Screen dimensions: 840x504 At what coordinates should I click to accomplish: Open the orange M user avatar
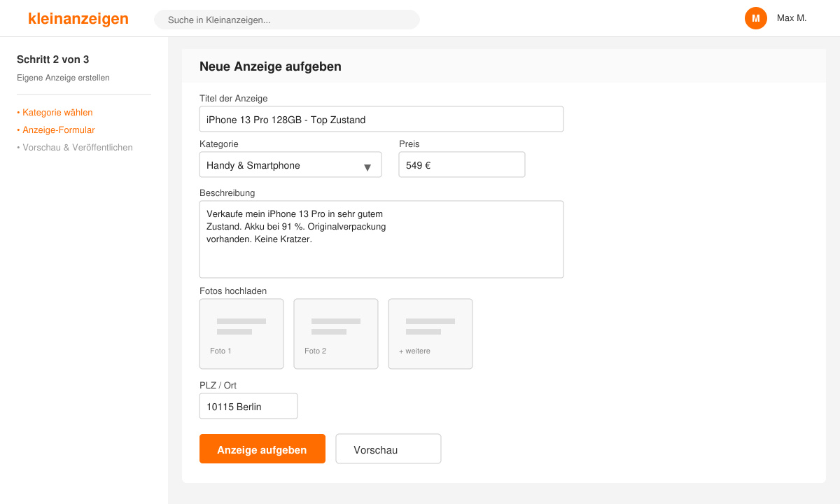(x=756, y=18)
